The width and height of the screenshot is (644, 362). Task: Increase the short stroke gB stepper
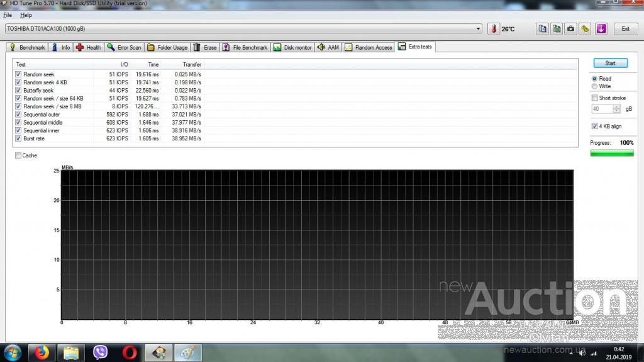click(x=616, y=106)
